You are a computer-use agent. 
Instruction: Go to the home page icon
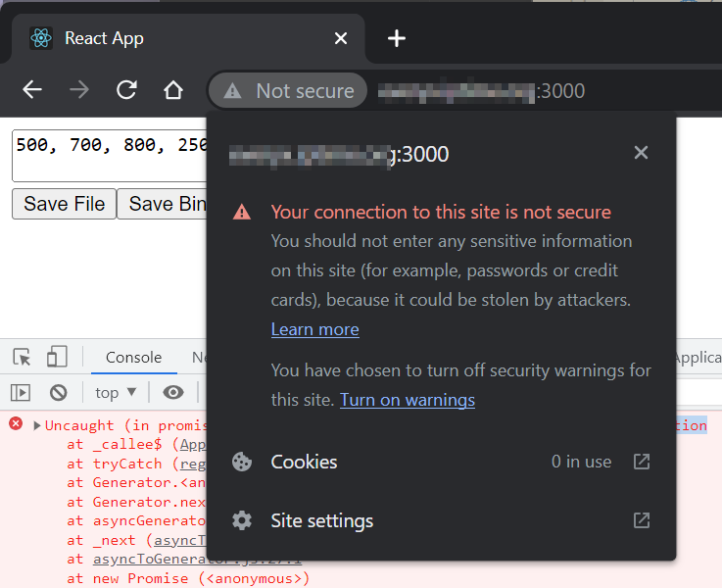click(173, 90)
